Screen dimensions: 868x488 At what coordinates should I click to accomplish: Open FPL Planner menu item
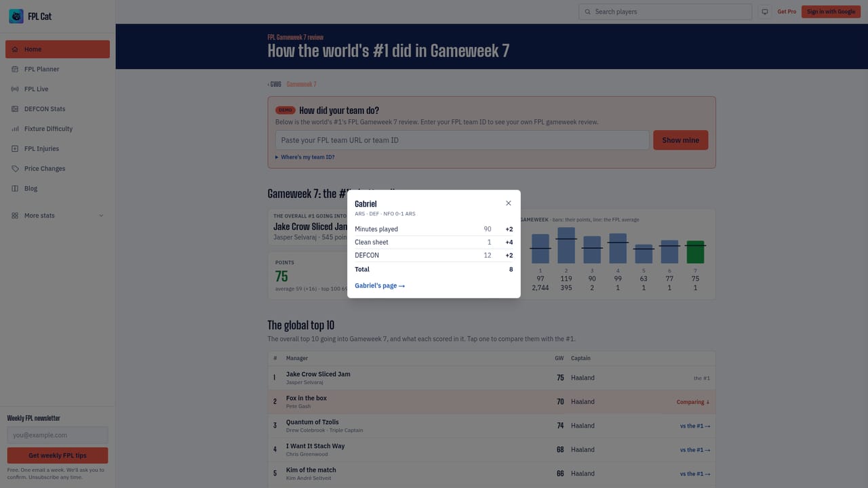click(58, 69)
